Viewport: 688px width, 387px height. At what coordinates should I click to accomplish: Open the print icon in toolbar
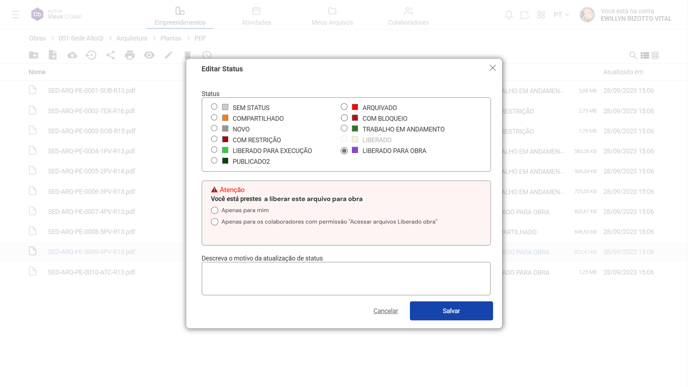129,55
